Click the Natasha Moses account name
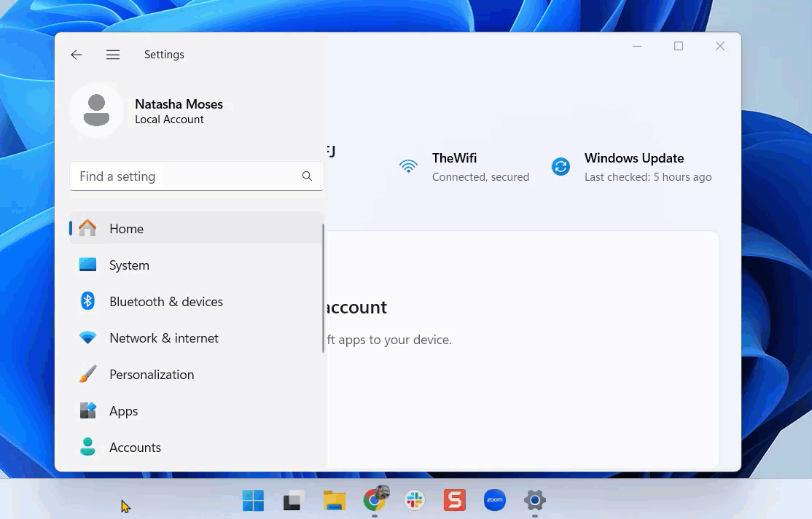Screen dimensions: 812x519 (179, 104)
